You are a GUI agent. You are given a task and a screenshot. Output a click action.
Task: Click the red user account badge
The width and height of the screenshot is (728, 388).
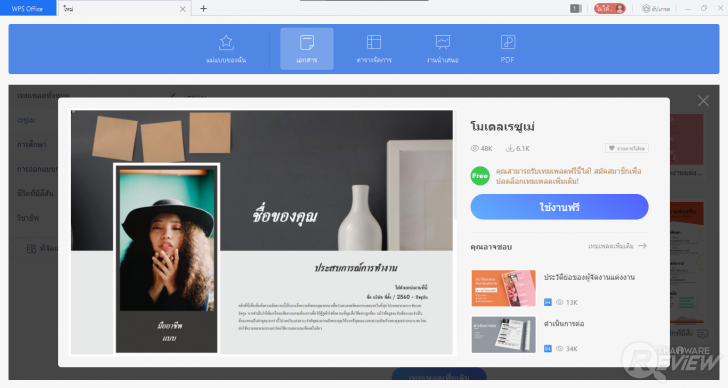tap(610, 8)
